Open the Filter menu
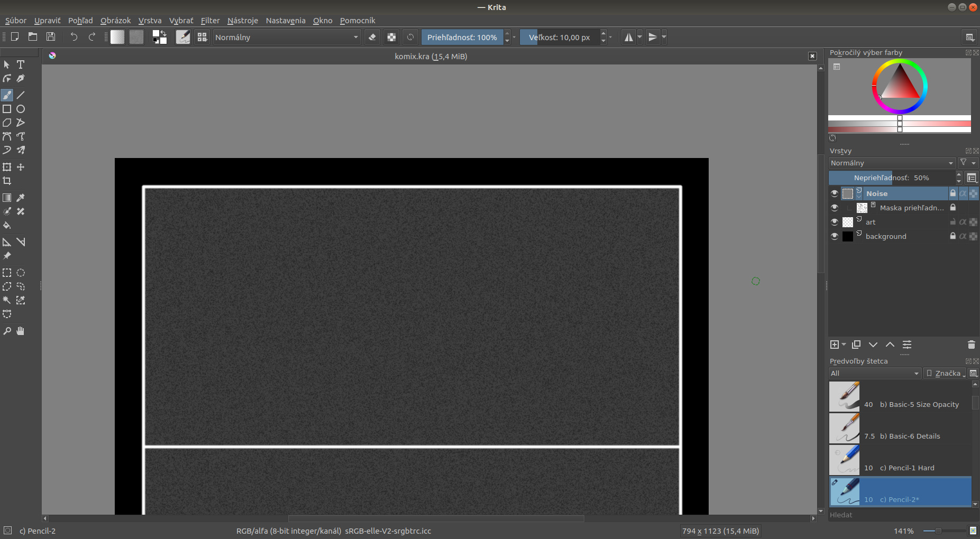Image resolution: width=980 pixels, height=539 pixels. pos(210,21)
